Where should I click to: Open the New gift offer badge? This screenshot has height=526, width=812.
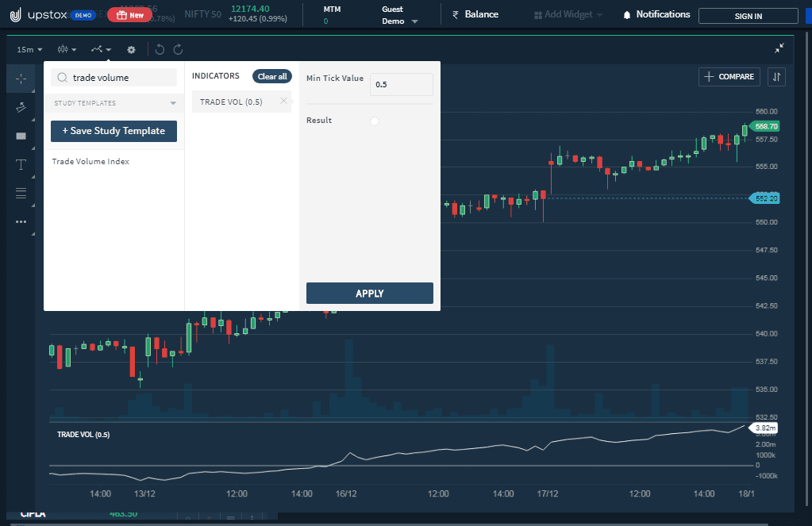click(x=130, y=15)
